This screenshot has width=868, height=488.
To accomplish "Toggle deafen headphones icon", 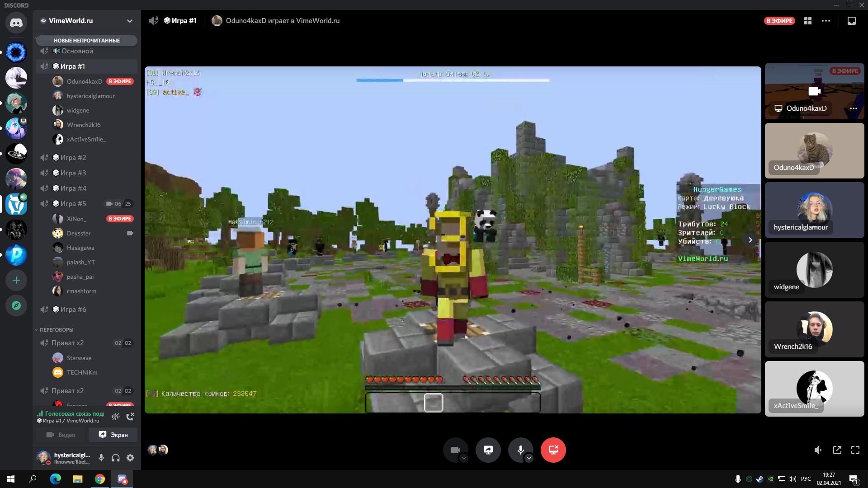I will (x=116, y=458).
